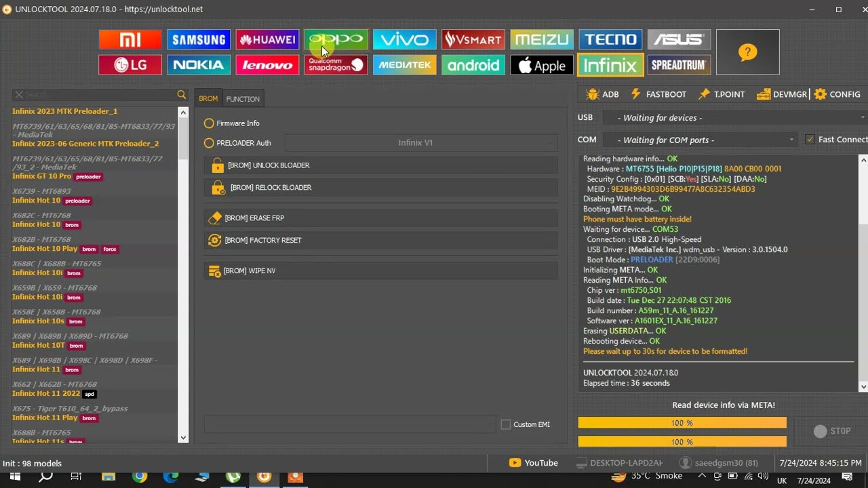Viewport: 868px width, 488px height.
Task: Select Infinix Hot 11 Play model
Action: click(45, 418)
